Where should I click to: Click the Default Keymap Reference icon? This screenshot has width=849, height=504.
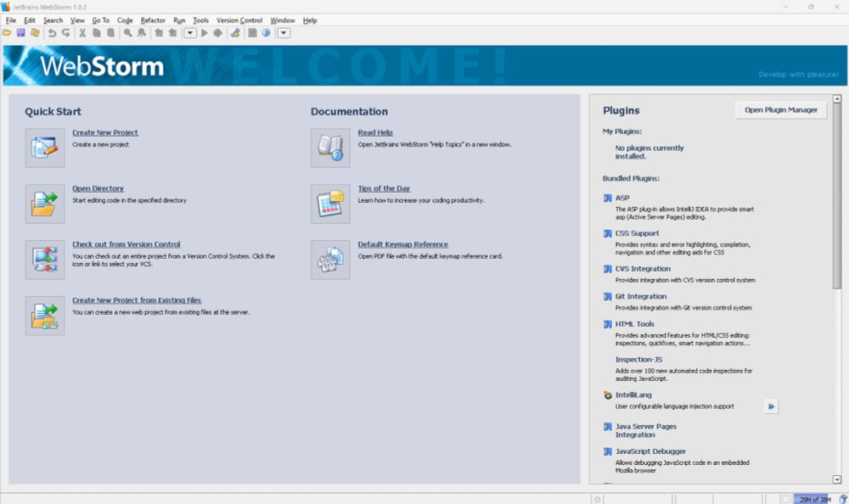click(x=330, y=260)
